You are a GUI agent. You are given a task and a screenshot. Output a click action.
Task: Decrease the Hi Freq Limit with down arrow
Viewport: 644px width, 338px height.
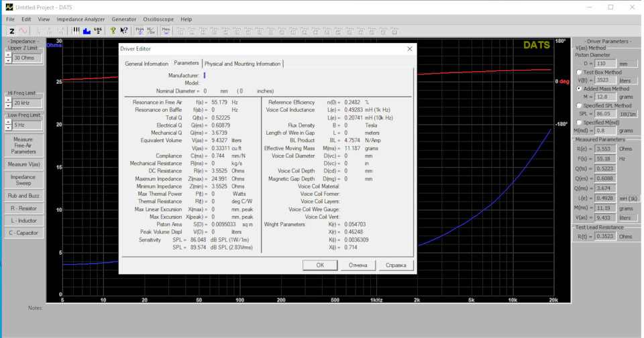8,105
